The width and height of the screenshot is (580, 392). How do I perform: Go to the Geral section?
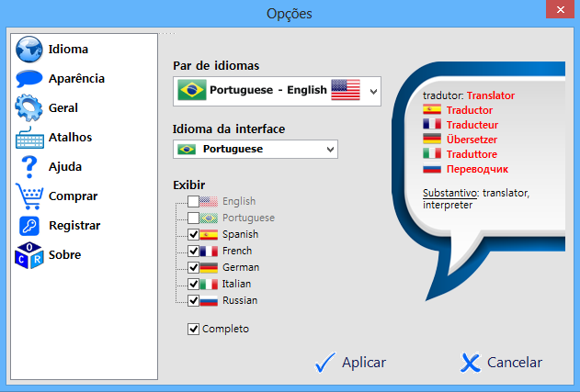[x=63, y=108]
